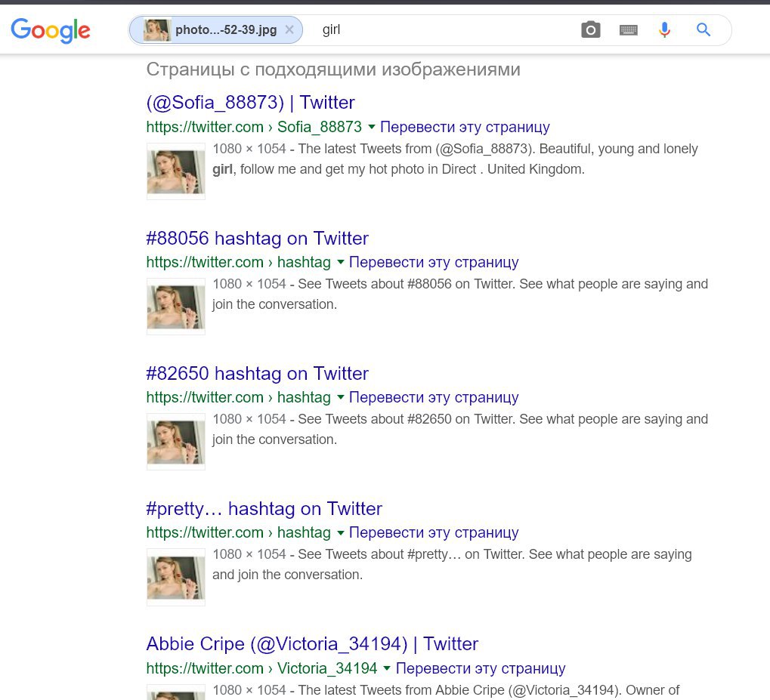Open the #88056 hashtag on Twitter result
This screenshot has height=700, width=770.
(258, 238)
